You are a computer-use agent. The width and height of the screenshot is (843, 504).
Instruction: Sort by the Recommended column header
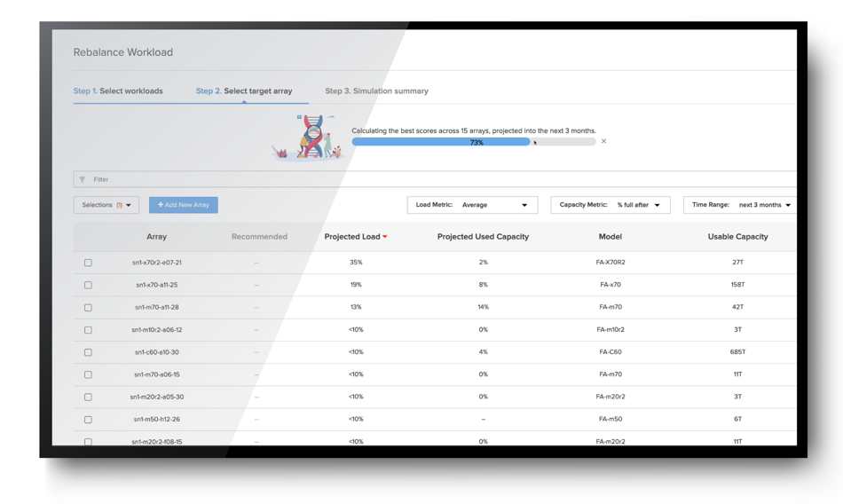[x=259, y=237]
